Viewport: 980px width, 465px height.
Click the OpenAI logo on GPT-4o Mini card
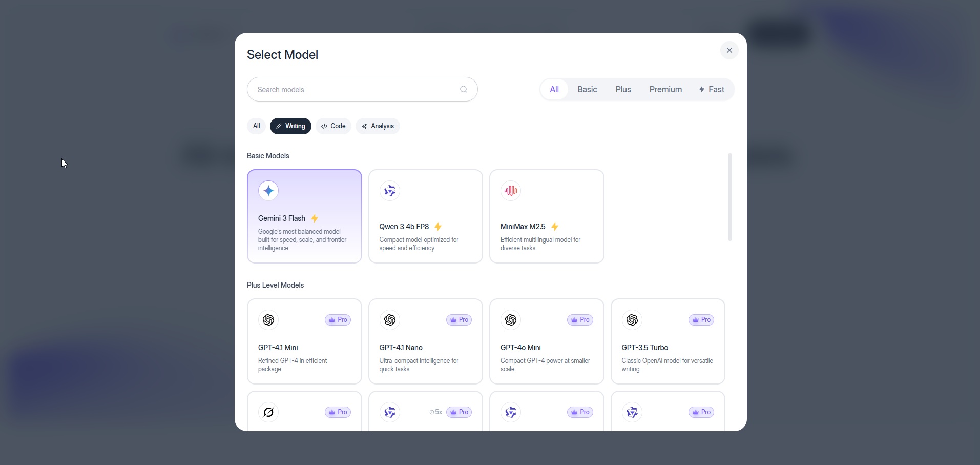click(x=511, y=320)
